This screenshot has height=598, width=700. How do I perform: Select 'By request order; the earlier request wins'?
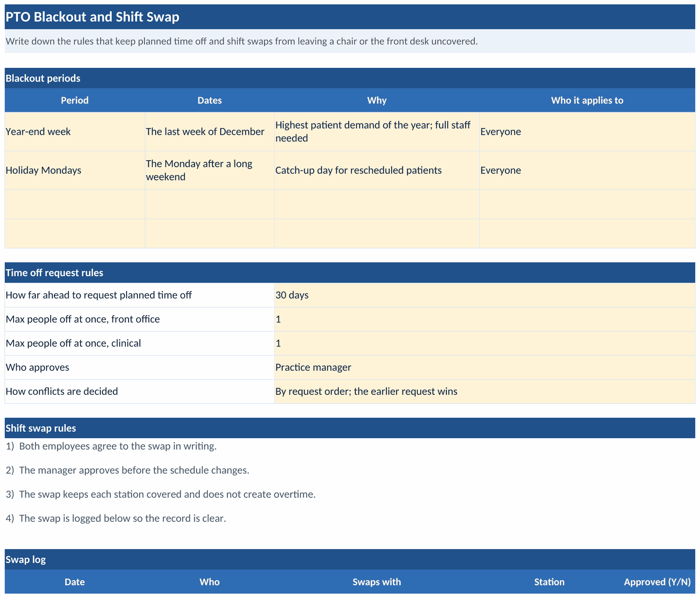pyautogui.click(x=485, y=391)
